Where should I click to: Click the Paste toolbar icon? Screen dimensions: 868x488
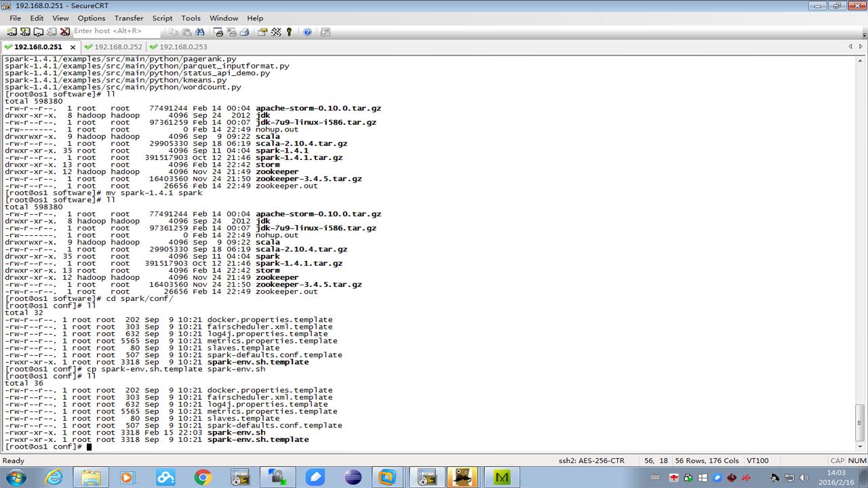(186, 32)
